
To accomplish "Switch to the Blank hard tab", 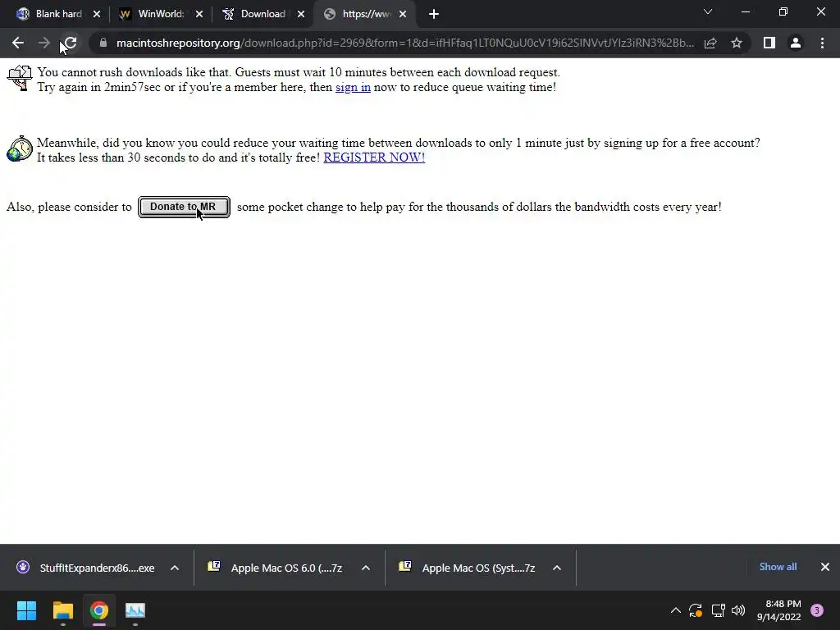I will point(49,14).
